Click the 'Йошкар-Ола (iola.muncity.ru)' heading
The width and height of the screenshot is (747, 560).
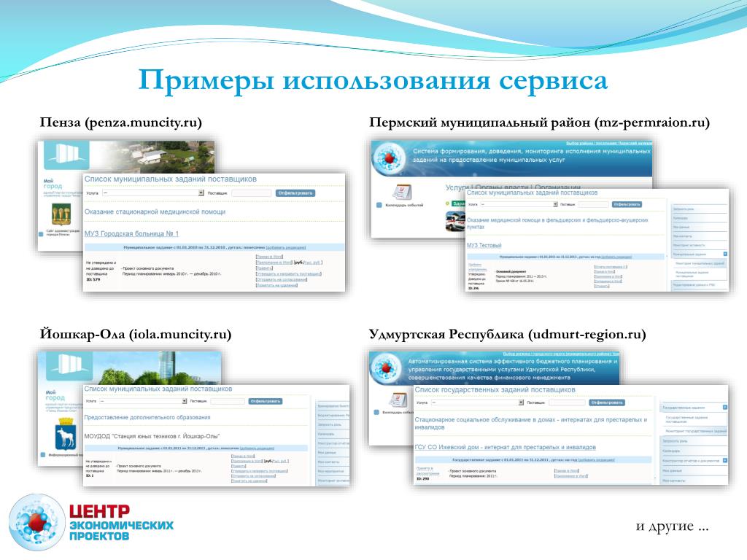[x=136, y=334]
